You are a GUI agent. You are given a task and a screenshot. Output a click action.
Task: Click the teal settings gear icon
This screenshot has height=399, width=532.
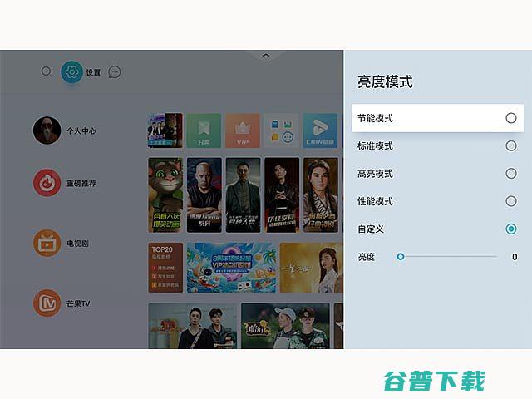coord(71,72)
